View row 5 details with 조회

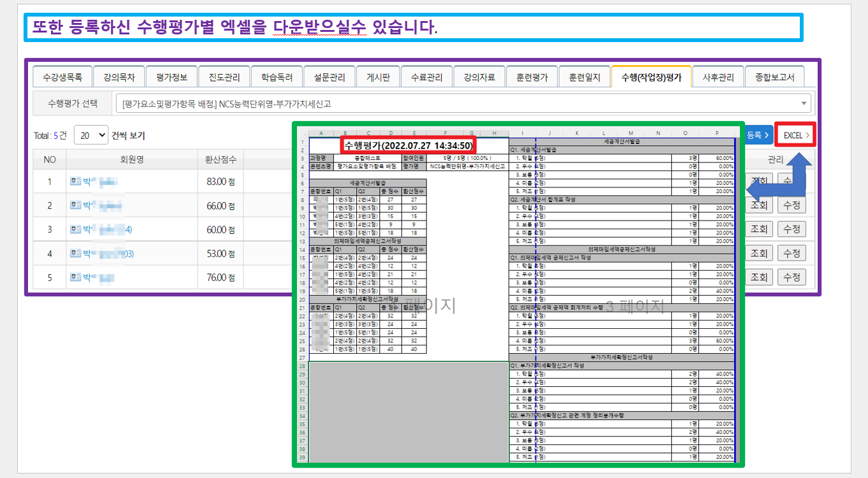758,277
